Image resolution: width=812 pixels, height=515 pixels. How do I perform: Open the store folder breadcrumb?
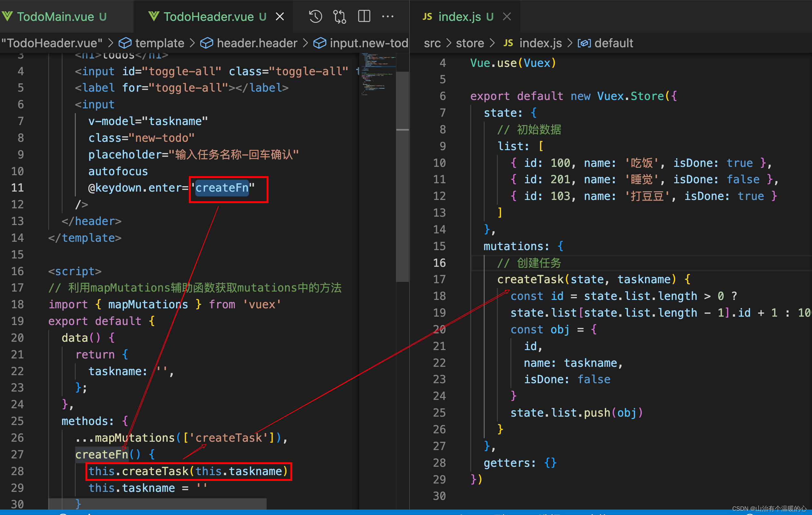coord(470,43)
